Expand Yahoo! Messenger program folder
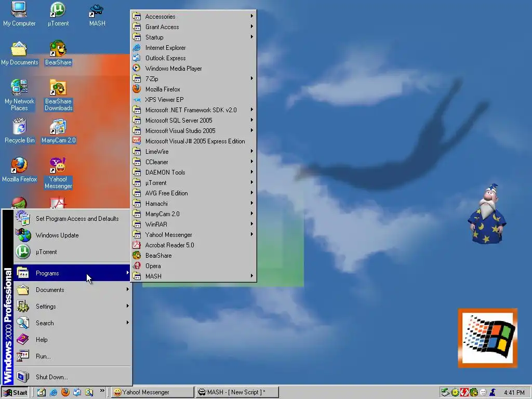The image size is (532, 399). (193, 235)
